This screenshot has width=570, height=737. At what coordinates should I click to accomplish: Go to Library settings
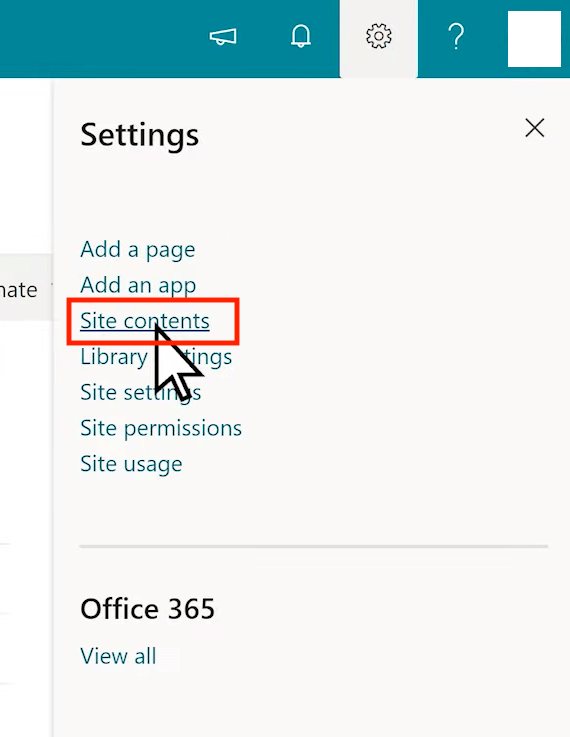156,357
